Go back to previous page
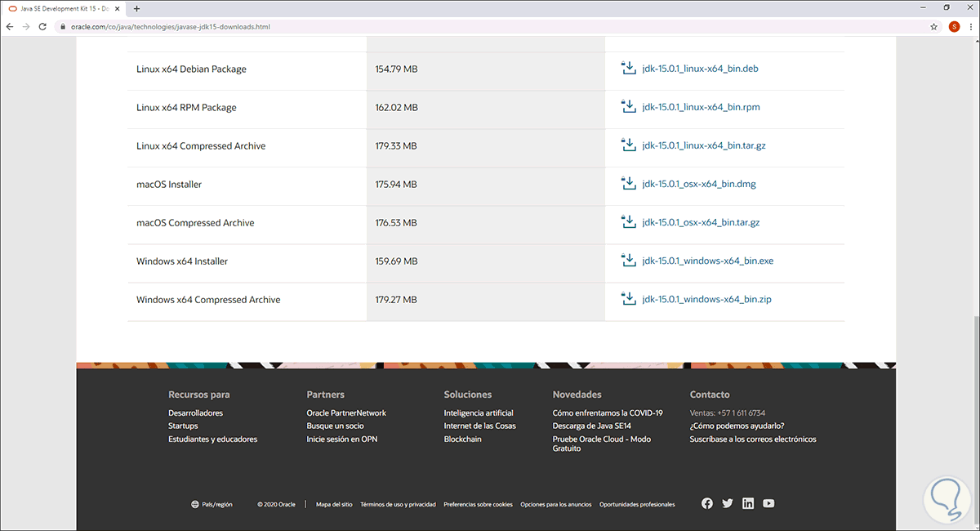Viewport: 980px width, 531px height. 10,26
